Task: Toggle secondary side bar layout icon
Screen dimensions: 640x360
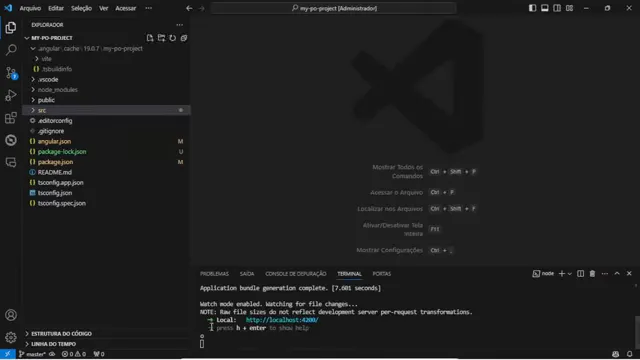Action: point(557,8)
